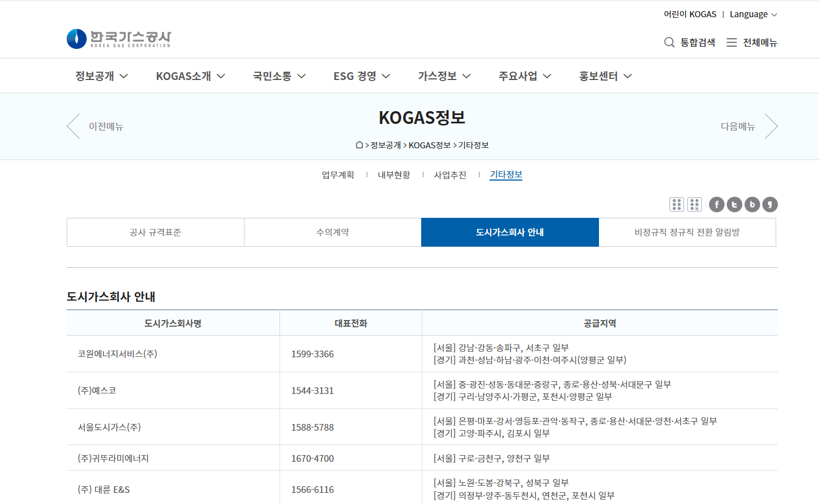This screenshot has height=504, width=819.
Task: Click 기타정보 in the breadcrumb
Action: (473, 145)
